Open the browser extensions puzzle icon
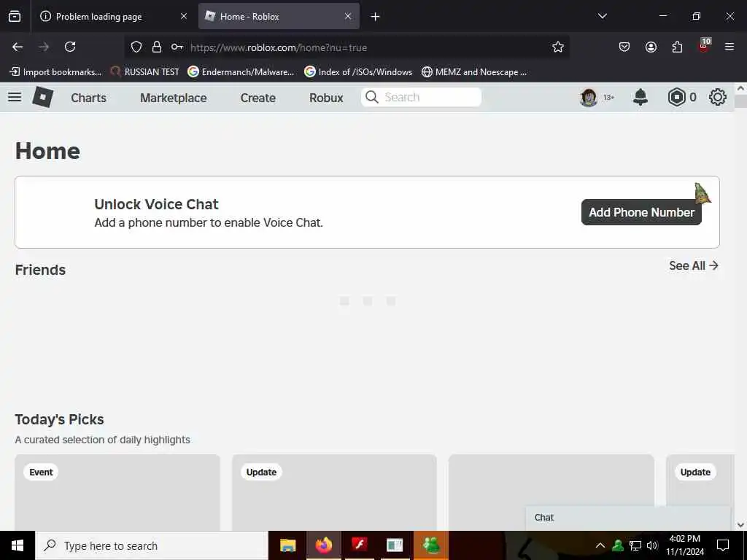 (x=677, y=47)
